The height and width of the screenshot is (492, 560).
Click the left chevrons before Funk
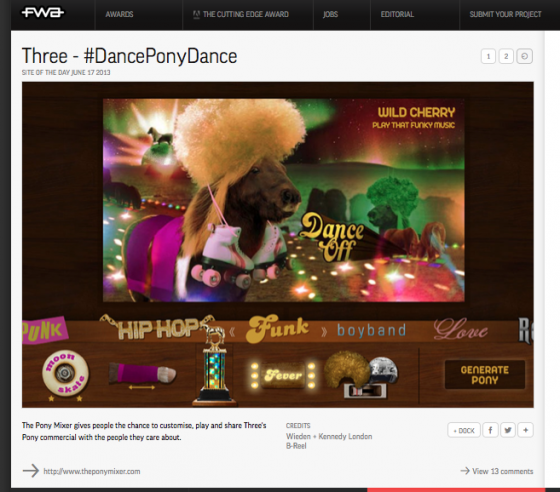[232, 332]
